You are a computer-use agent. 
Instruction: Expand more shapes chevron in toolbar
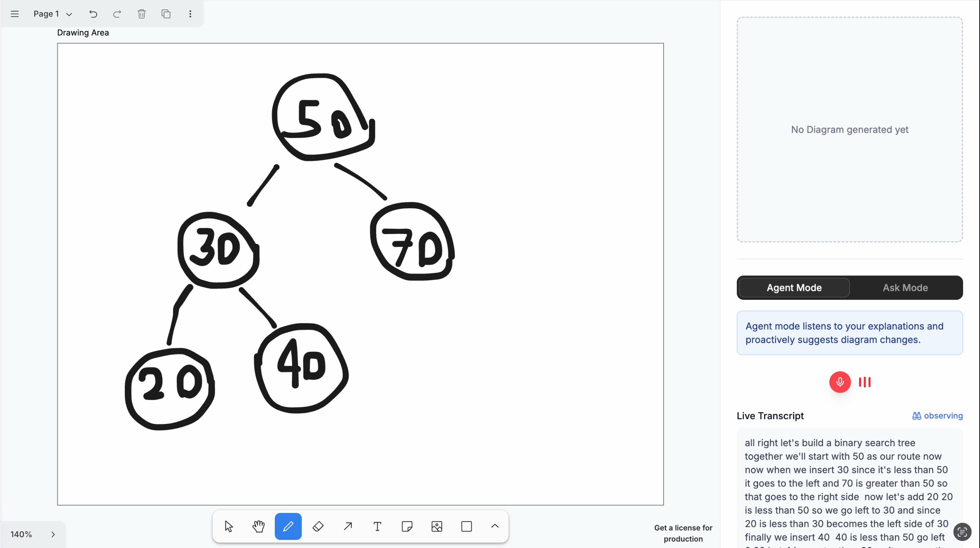(x=495, y=526)
